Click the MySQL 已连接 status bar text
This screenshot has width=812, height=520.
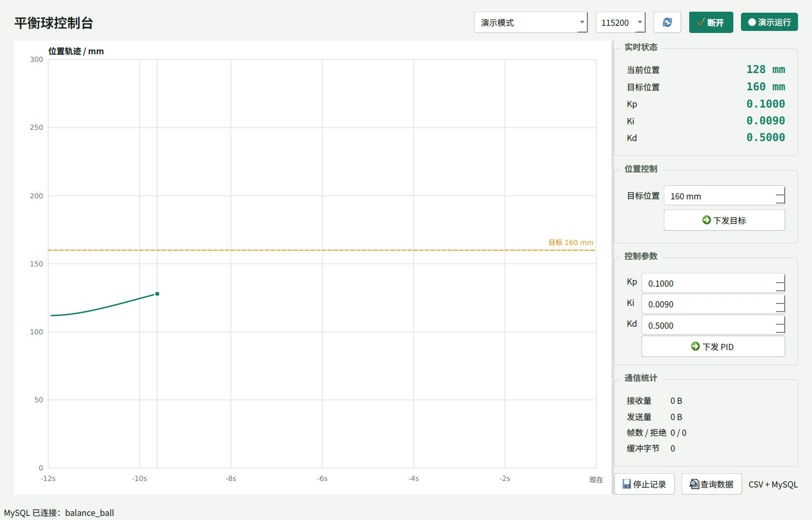tap(59, 513)
